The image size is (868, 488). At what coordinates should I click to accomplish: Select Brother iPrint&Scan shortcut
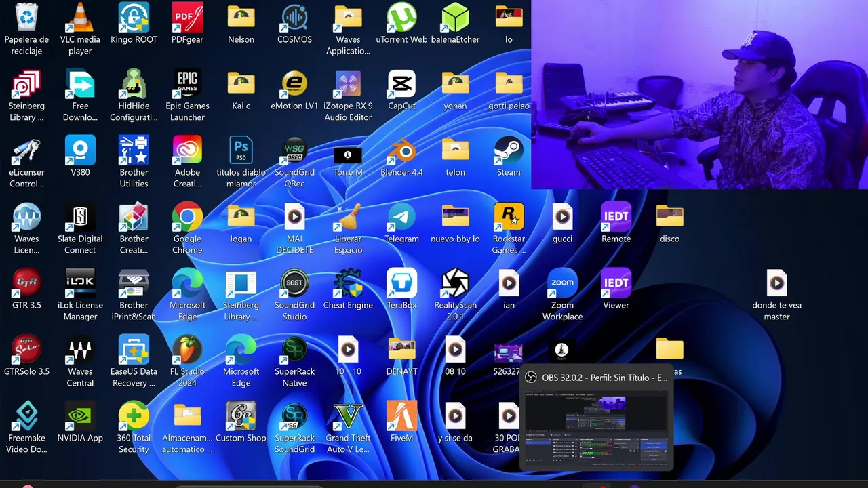point(134,284)
